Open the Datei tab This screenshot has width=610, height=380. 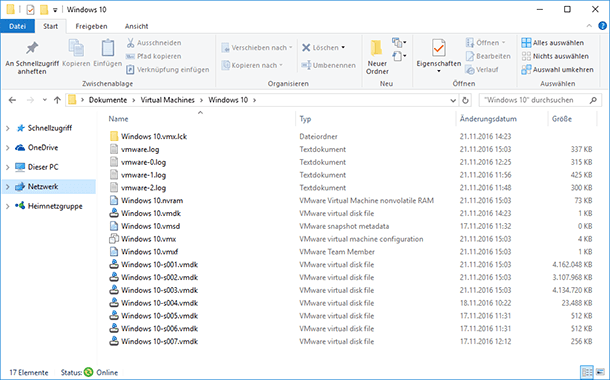(18, 26)
